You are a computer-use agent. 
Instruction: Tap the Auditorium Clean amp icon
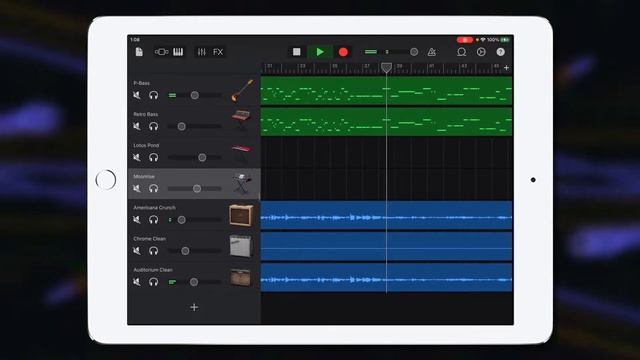[241, 278]
